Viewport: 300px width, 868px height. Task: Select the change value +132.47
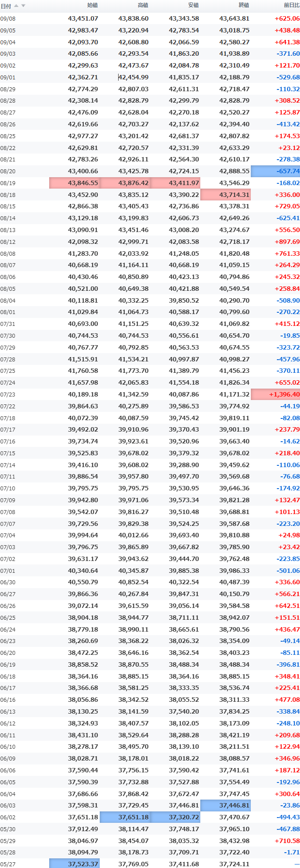287,500
